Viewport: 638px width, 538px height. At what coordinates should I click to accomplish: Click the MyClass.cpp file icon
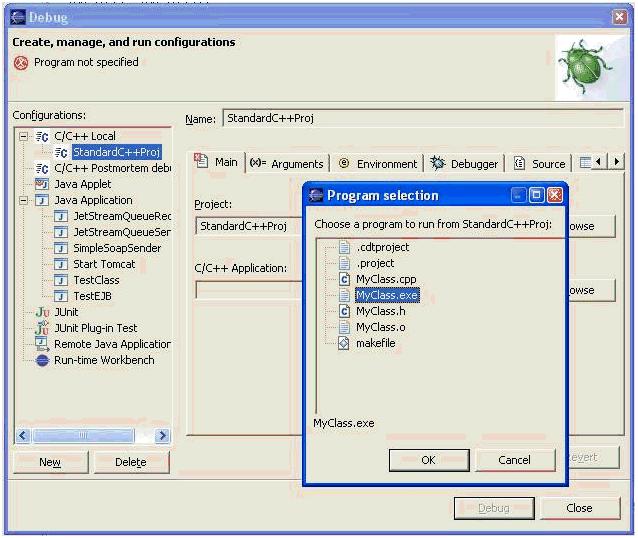pyautogui.click(x=345, y=279)
